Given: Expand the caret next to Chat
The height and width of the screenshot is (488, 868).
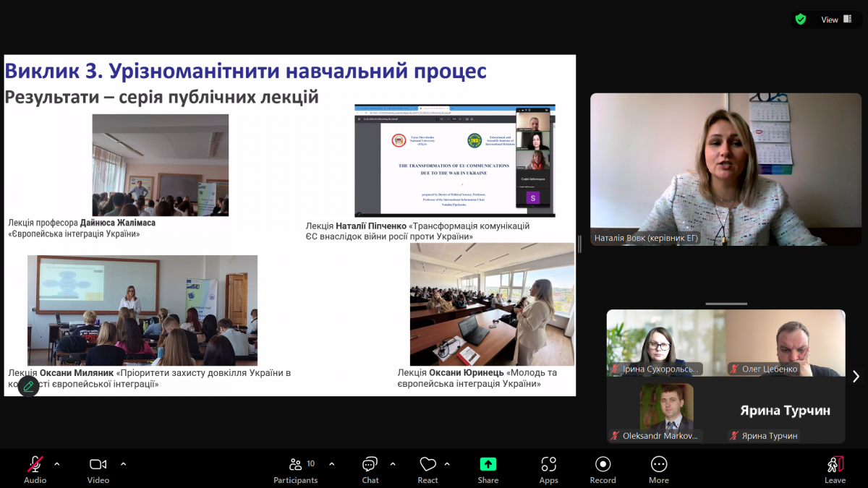Looking at the screenshot, I should (393, 463).
